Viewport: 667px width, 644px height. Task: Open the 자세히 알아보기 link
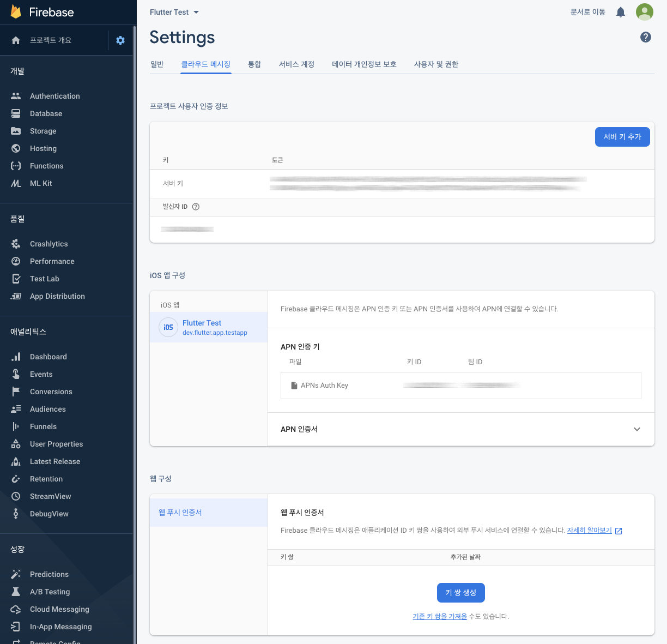[x=590, y=530]
